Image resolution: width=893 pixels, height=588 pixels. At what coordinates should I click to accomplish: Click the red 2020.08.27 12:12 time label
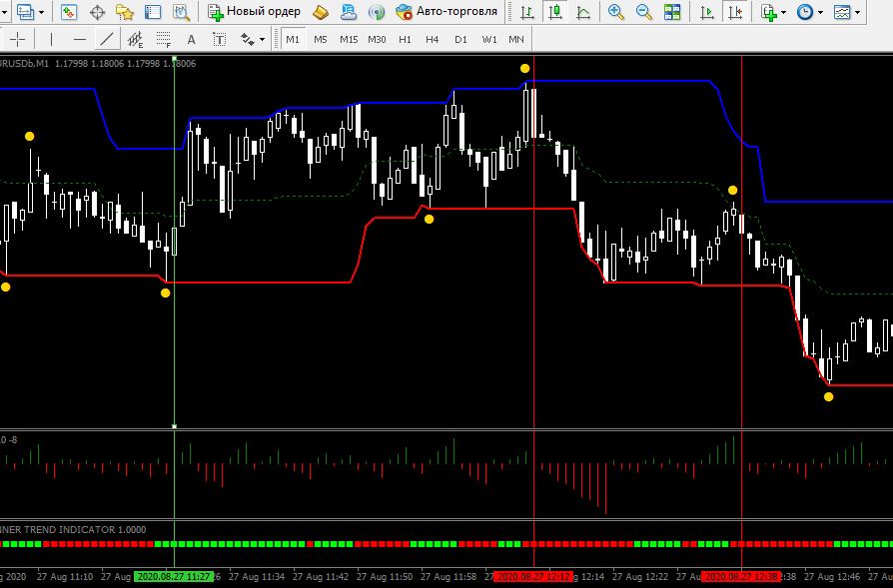(533, 577)
